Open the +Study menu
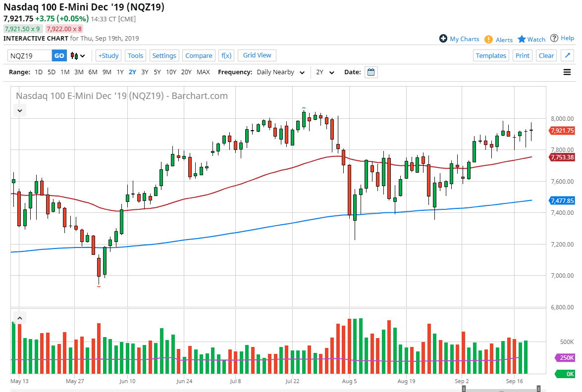The height and width of the screenshot is (392, 582). tap(108, 55)
